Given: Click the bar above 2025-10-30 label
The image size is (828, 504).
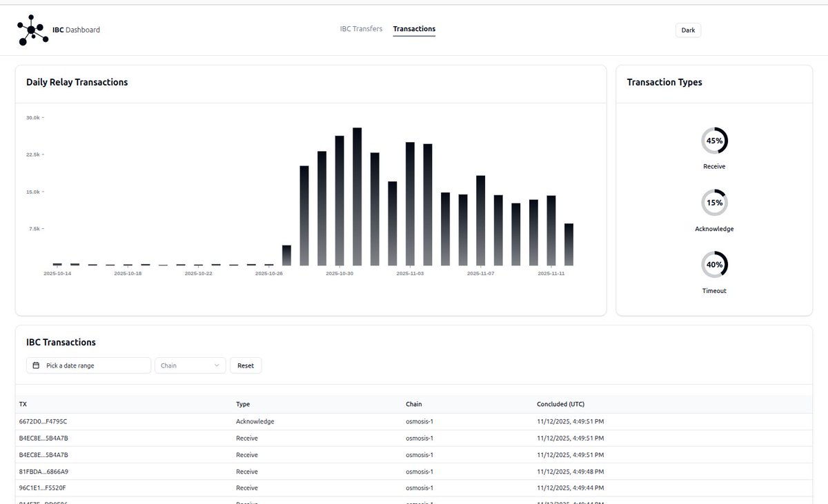Looking at the screenshot, I should (x=339, y=201).
